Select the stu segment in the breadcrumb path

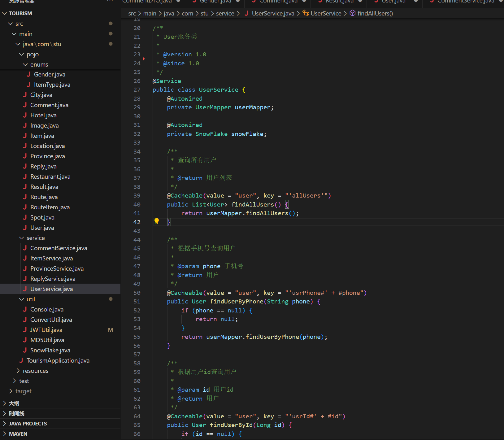[x=204, y=13]
